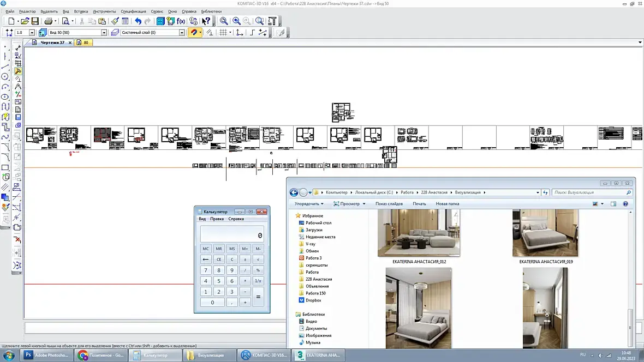Image resolution: width=644 pixels, height=362 pixels.
Task: Click calculator square root button
Action: point(258,260)
